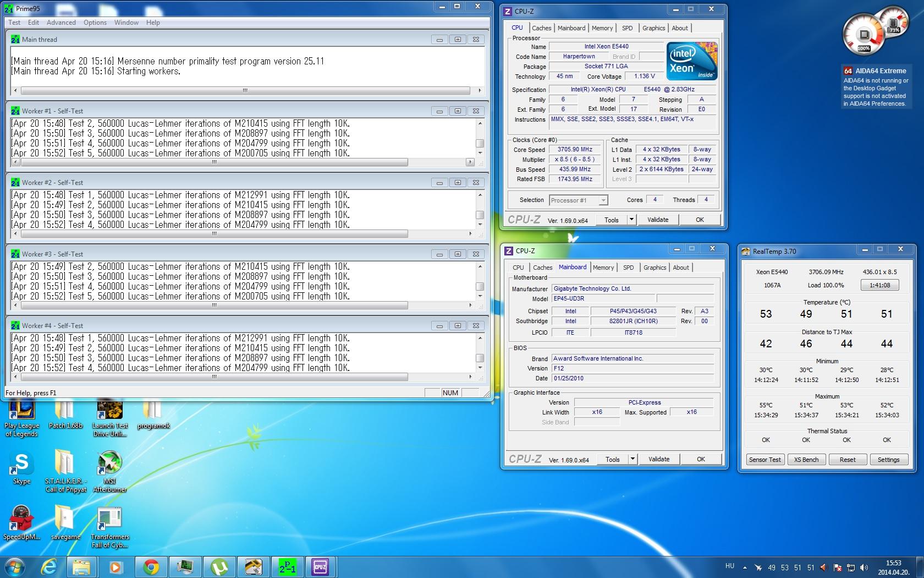Open Tools dropdown arrow in upper CPU-Z
The image size is (924, 578).
point(631,220)
